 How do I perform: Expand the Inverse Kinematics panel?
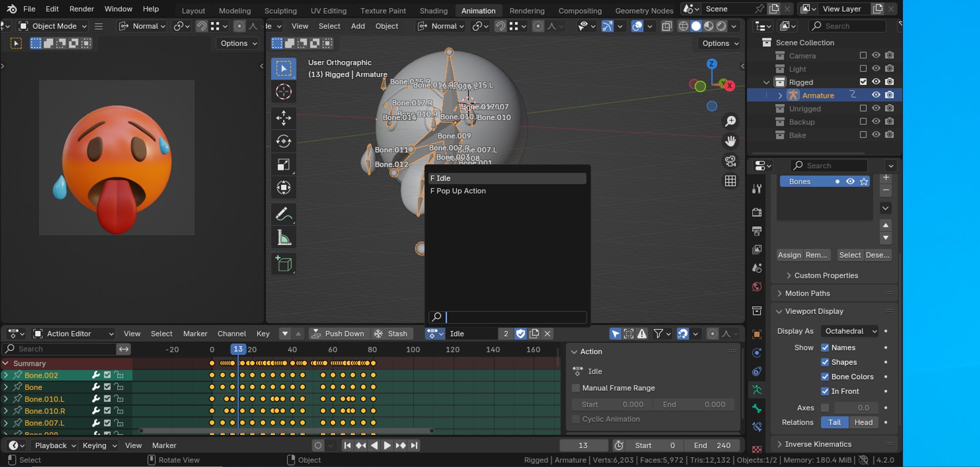[x=818, y=445]
